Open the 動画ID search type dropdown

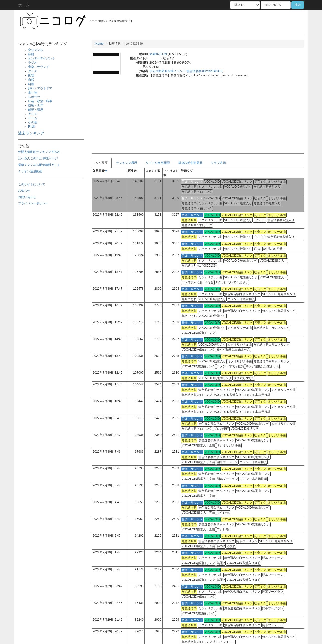click(x=245, y=5)
